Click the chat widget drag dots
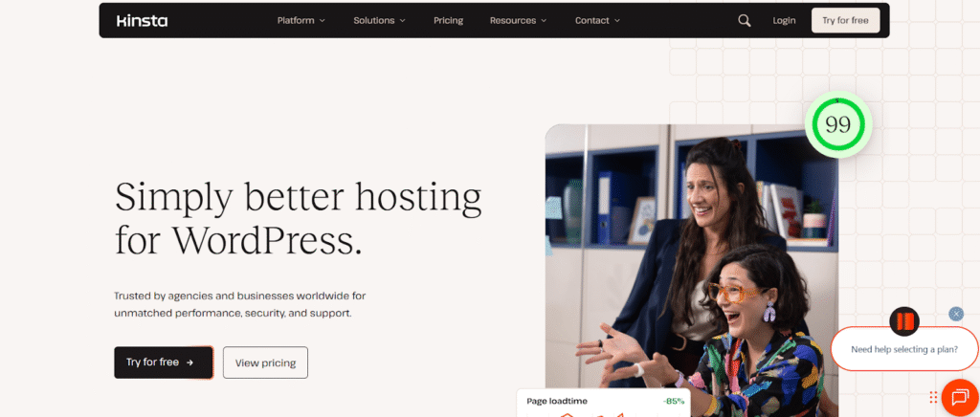This screenshot has width=980, height=417. (x=933, y=397)
